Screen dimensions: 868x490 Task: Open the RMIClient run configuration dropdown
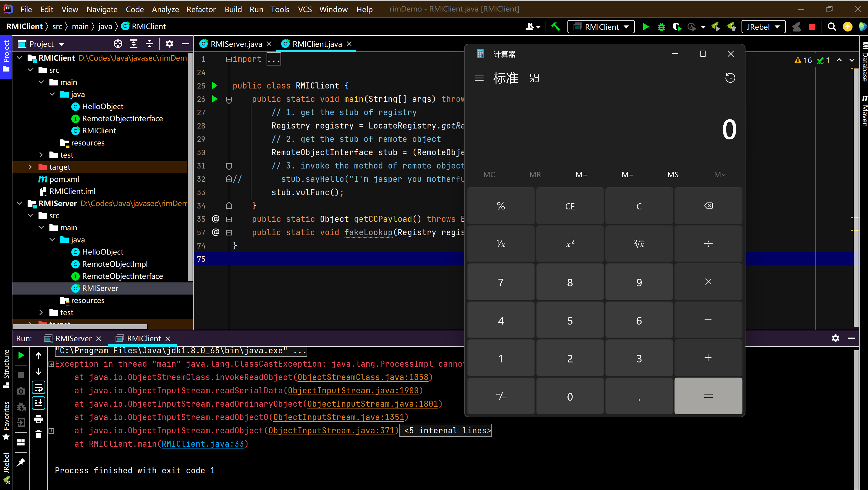tap(601, 27)
